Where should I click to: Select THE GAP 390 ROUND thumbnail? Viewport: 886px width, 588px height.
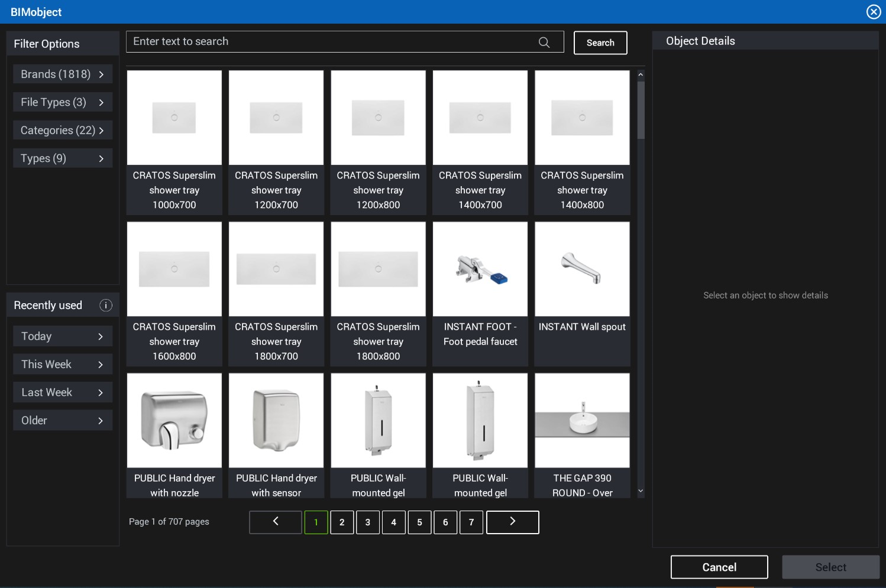(x=583, y=420)
